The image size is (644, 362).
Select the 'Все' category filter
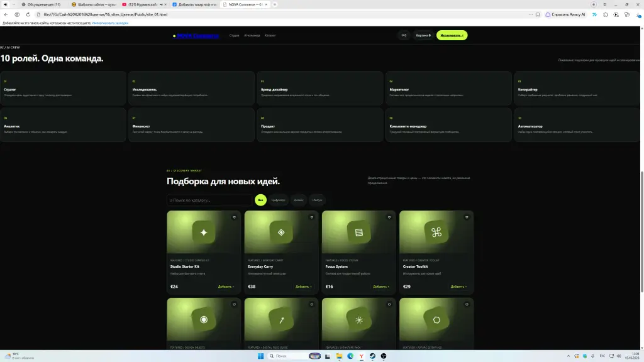point(260,200)
